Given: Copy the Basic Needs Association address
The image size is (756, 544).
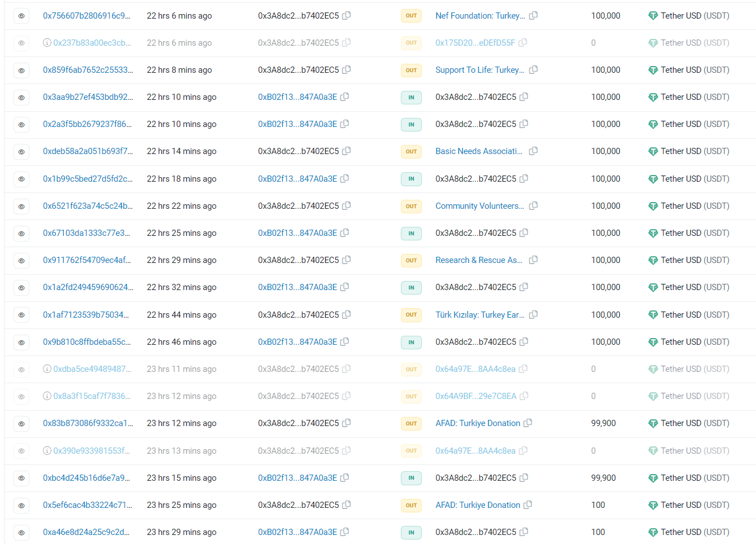Looking at the screenshot, I should tap(533, 151).
